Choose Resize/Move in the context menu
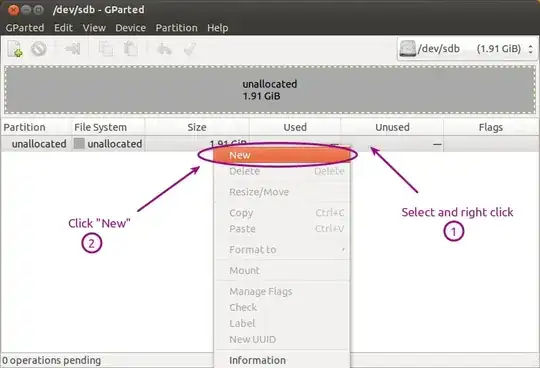The height and width of the screenshot is (368, 540). 282,192
